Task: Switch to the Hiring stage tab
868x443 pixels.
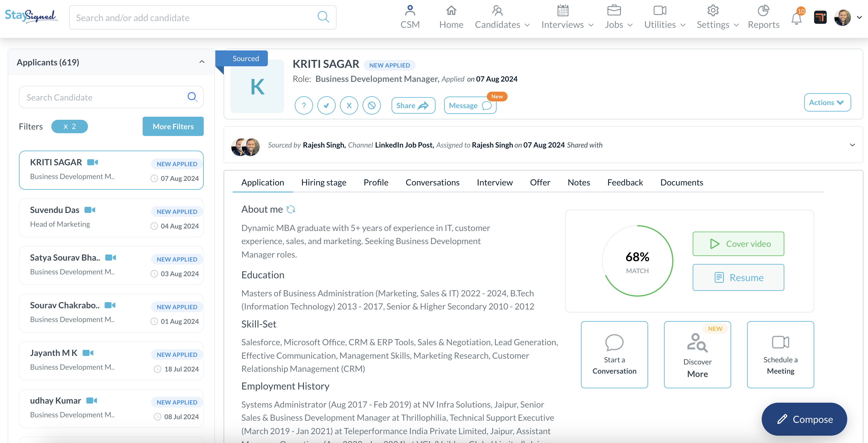Action: [323, 182]
